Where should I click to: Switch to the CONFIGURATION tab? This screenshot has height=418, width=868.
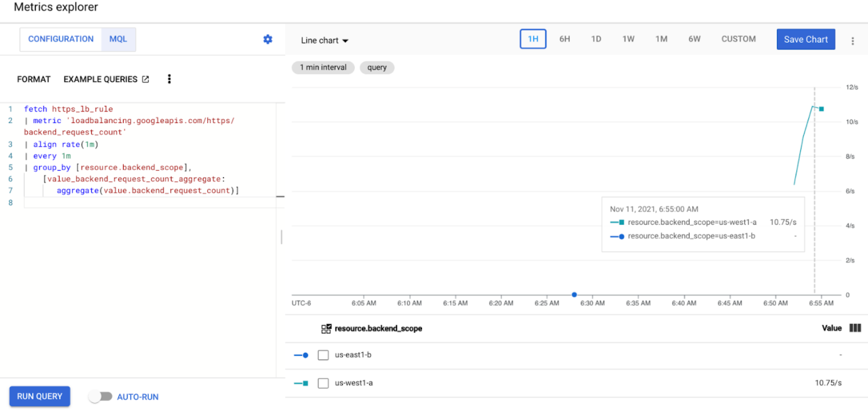[x=60, y=39]
